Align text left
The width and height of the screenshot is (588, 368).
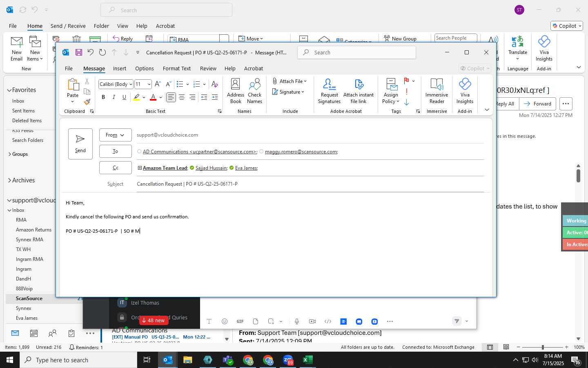pos(171,97)
